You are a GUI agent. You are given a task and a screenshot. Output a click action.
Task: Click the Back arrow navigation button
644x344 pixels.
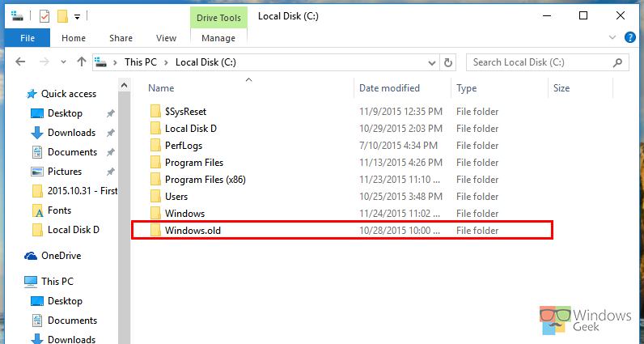[19, 62]
